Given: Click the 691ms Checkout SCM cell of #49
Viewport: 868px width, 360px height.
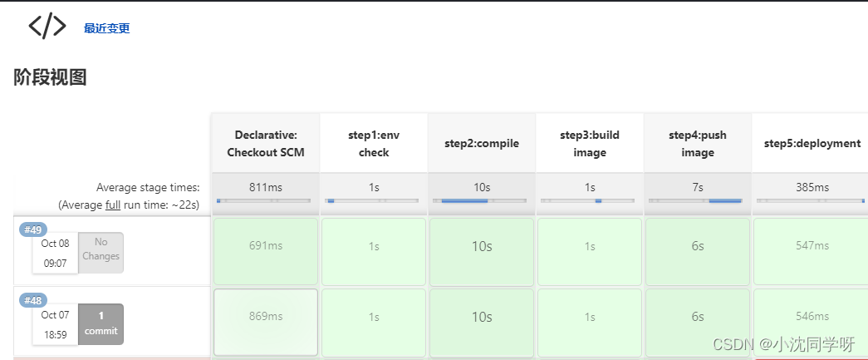Looking at the screenshot, I should click(x=266, y=251).
